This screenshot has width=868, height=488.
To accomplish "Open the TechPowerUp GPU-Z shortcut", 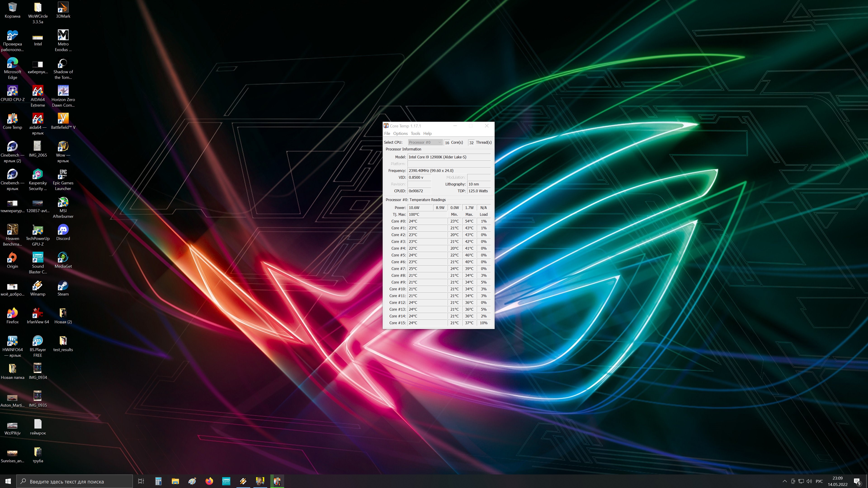I will (x=38, y=230).
